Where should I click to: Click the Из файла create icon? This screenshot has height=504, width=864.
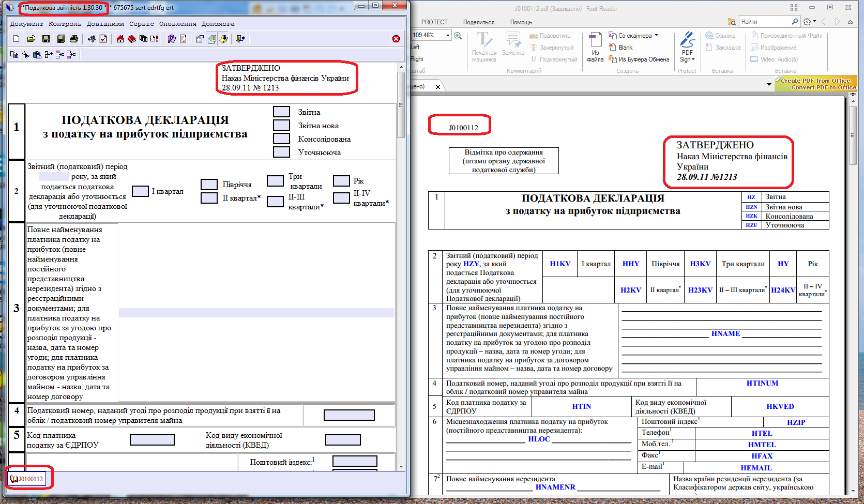click(595, 47)
